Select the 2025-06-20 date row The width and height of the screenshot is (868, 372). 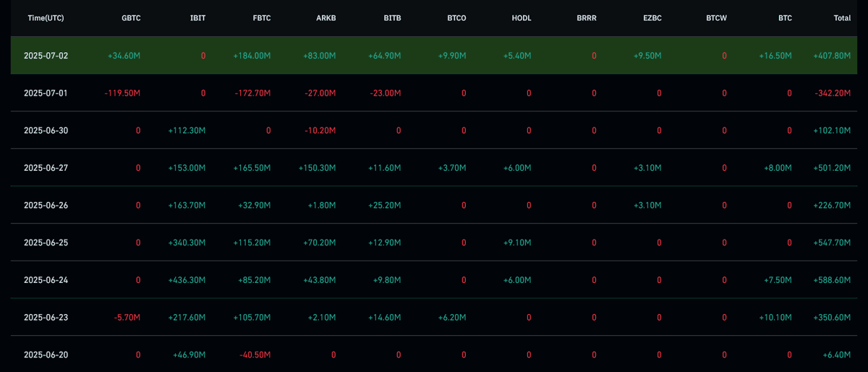coord(434,354)
